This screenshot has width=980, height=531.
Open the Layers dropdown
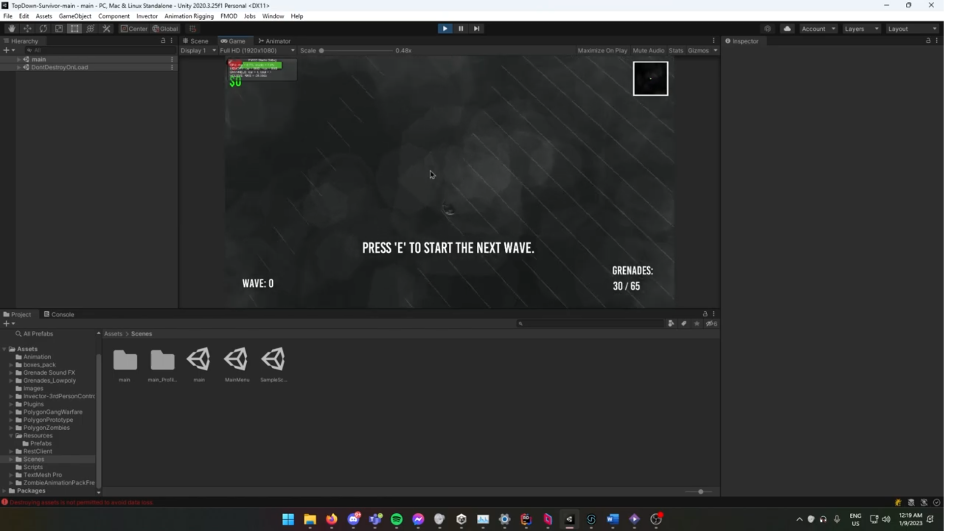click(862, 29)
